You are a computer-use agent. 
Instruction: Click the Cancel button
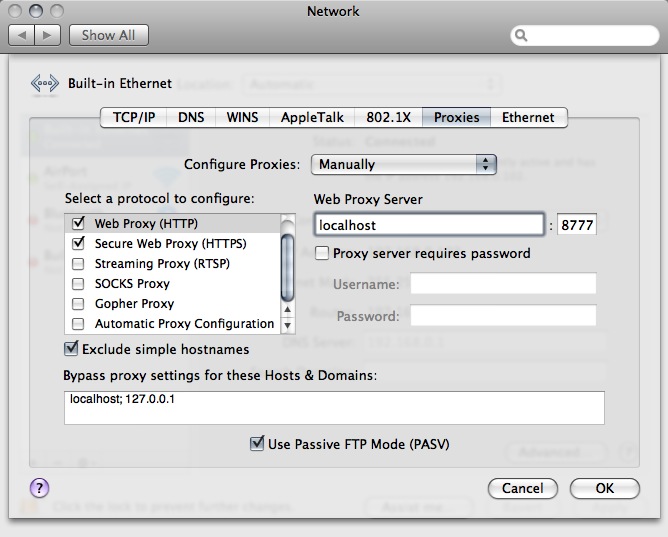tap(523, 488)
